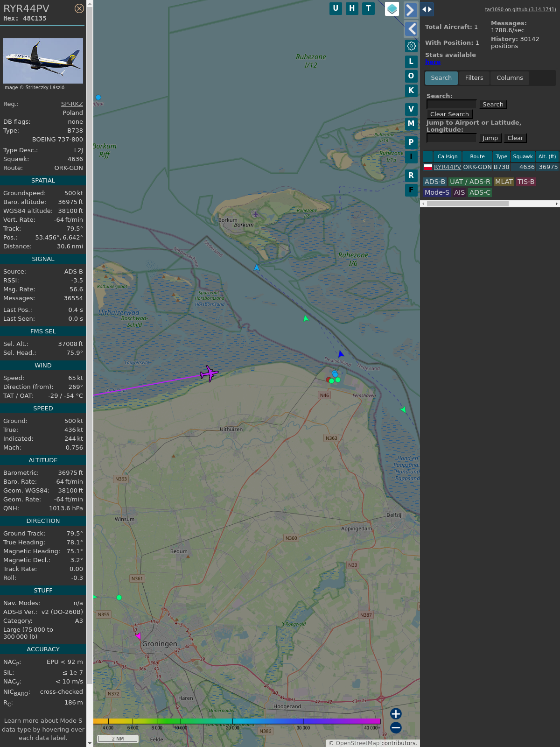
Task: Click the Jump button
Action: click(490, 138)
